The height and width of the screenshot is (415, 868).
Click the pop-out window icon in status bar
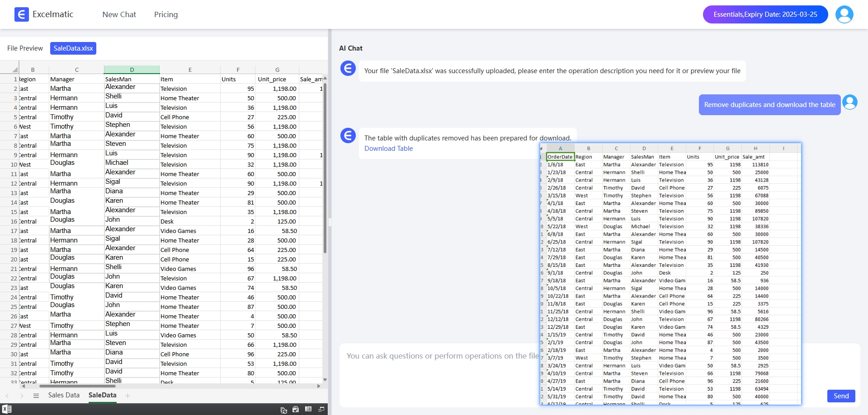coord(321,409)
